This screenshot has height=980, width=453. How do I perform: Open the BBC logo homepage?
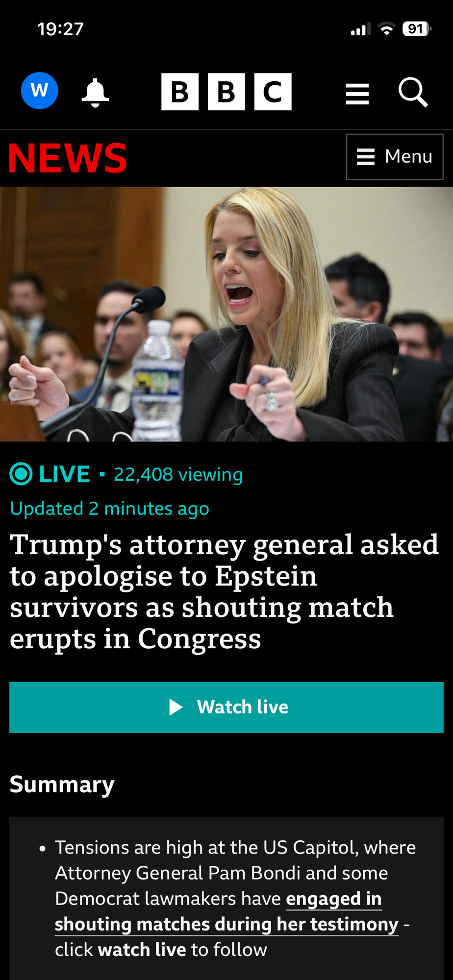(x=226, y=92)
